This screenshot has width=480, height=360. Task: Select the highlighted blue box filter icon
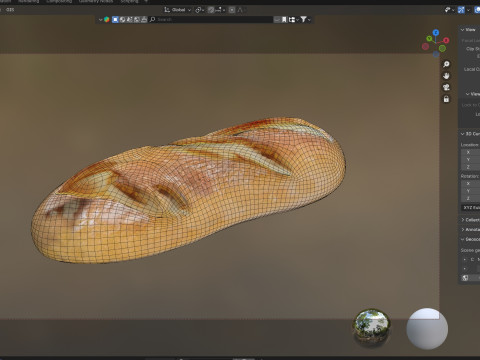[115, 20]
